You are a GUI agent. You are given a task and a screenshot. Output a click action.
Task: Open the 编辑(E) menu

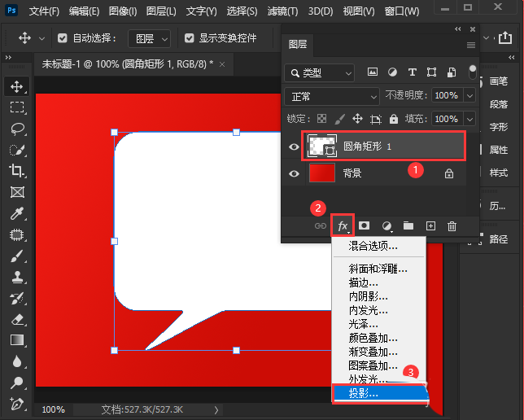(x=85, y=11)
